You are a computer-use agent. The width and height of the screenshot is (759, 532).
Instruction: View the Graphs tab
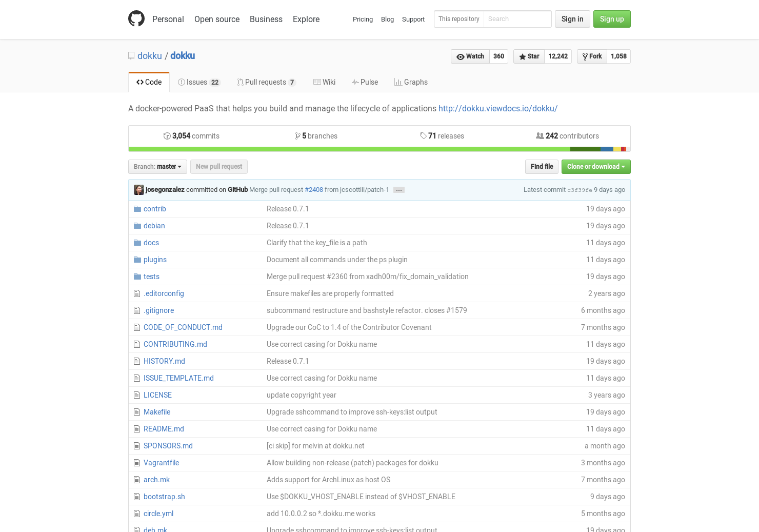pyautogui.click(x=411, y=82)
